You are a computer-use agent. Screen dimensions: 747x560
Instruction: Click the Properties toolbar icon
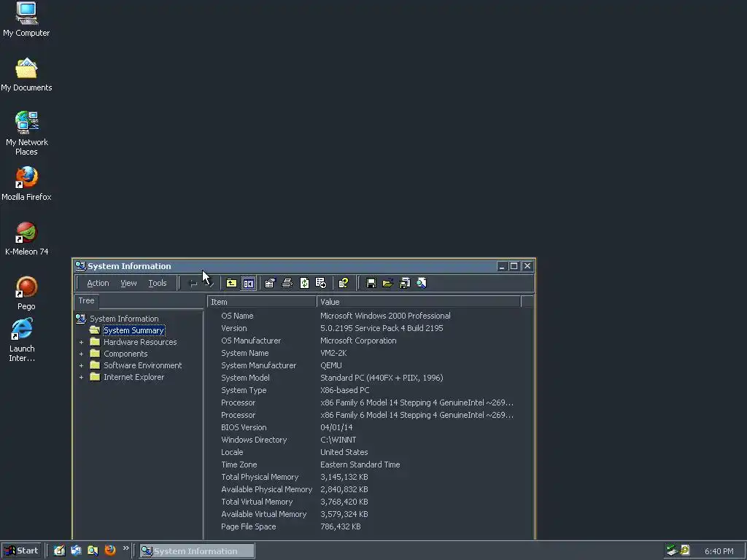pos(270,284)
